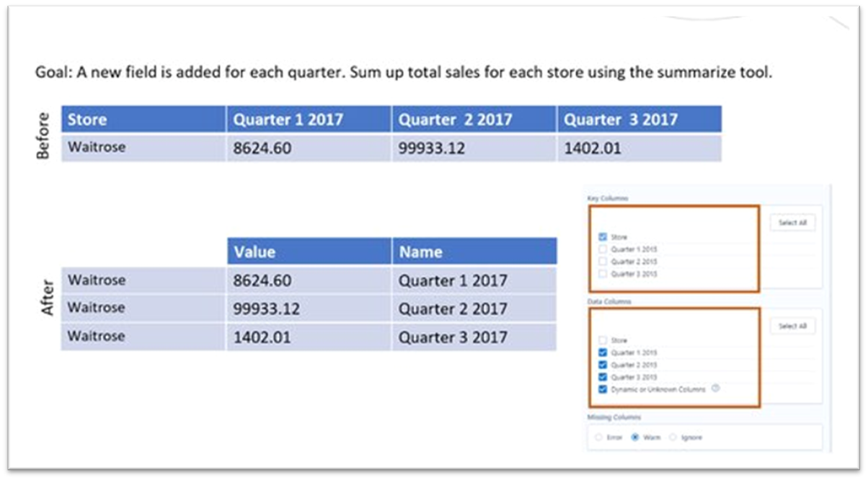Viewport: 868px width, 480px height.
Task: Click the Quarter 2 2017 header in Before table
Action: pos(474,119)
